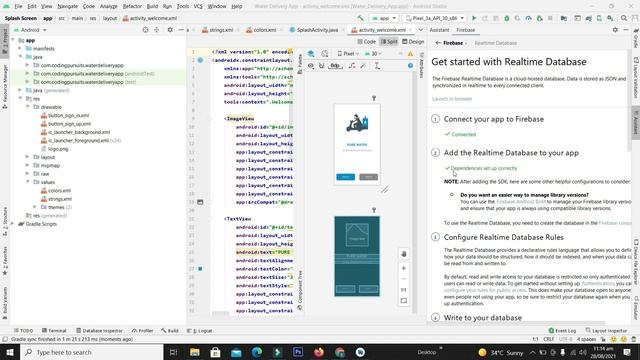Image resolution: width=640 pixels, height=360 pixels.
Task: Set design preview zoom to 1:1
Action: click(x=404, y=290)
